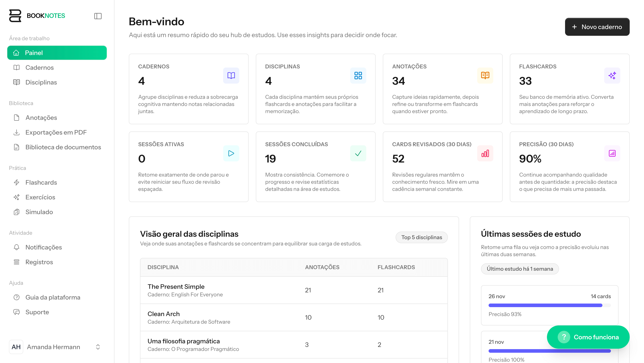Select the Disciplinas grid icon on the card
Viewport: 644px width, 363px height.
(358, 76)
